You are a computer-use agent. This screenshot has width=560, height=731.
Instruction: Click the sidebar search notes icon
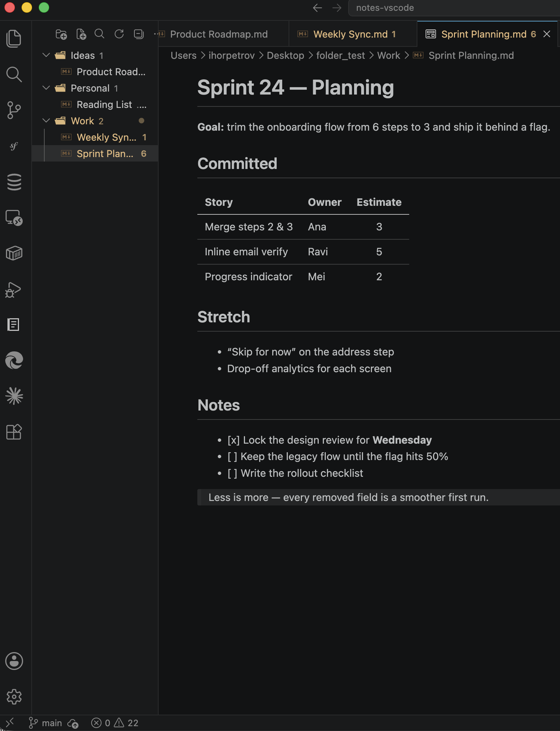[x=99, y=34]
